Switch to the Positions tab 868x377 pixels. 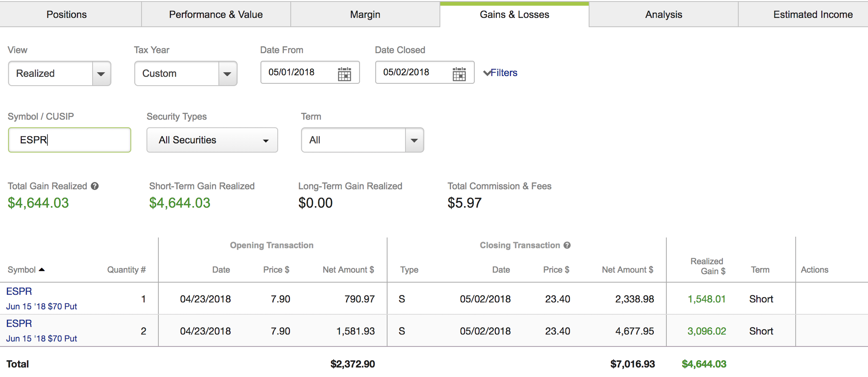pos(67,15)
